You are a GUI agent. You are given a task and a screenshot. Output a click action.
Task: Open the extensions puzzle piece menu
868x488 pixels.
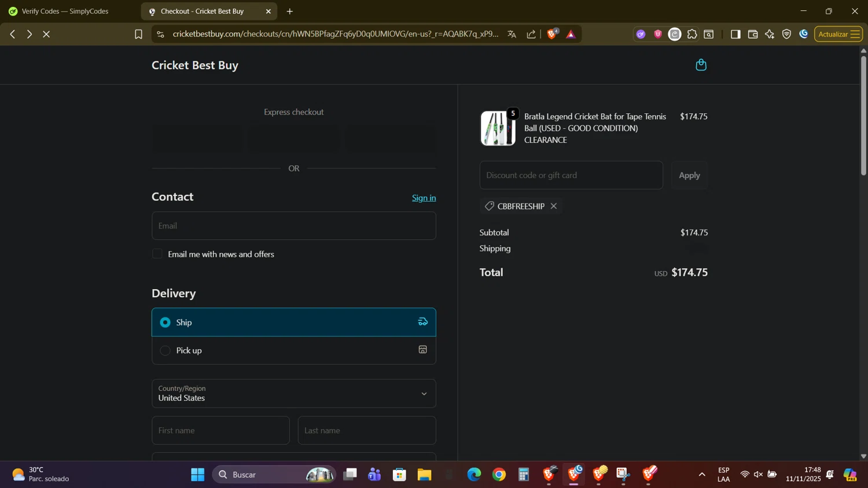[692, 34]
